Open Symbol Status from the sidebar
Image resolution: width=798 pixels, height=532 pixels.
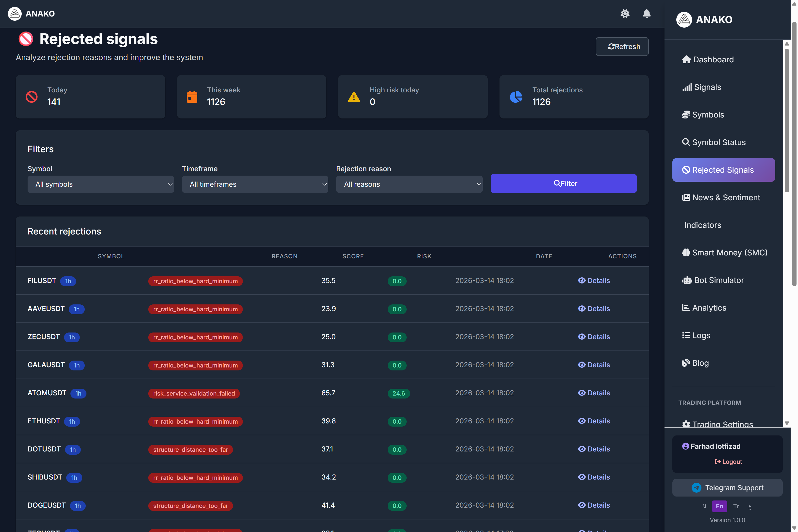tap(714, 142)
